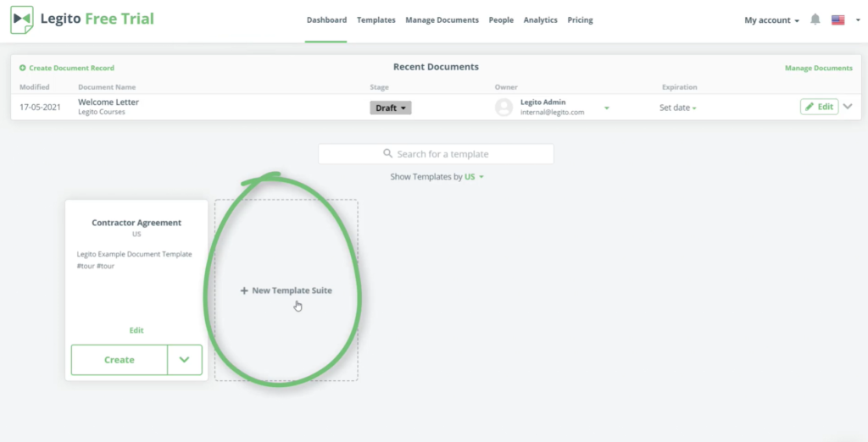This screenshot has width=868, height=442.
Task: Click the owner avatar for Legito Admin
Action: click(x=504, y=108)
